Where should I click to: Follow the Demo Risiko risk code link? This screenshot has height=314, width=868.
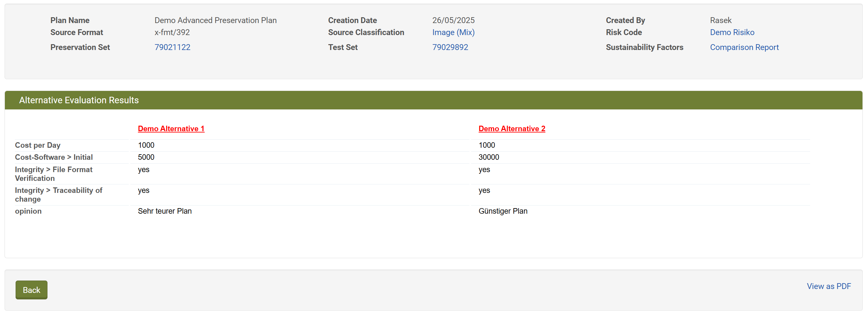tap(731, 32)
